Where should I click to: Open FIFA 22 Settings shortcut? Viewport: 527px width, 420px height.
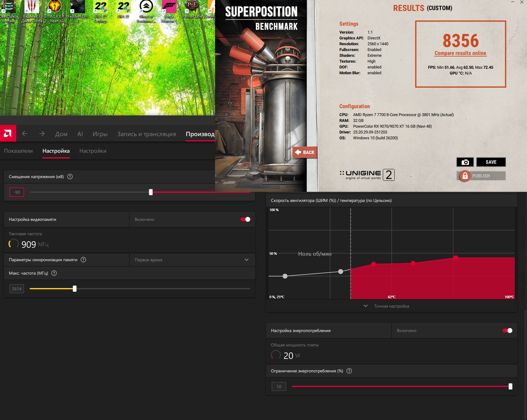click(x=101, y=11)
